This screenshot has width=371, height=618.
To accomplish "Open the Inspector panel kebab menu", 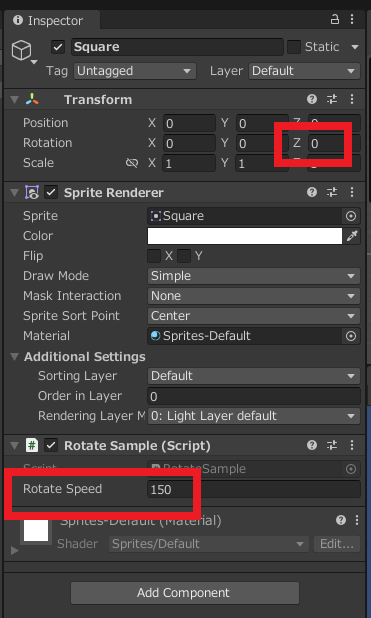I will (352, 20).
